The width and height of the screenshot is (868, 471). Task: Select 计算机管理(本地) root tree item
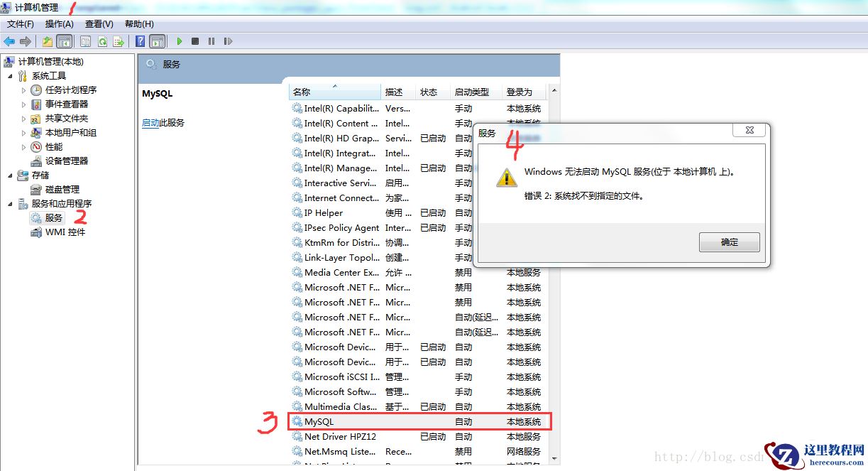[x=50, y=62]
